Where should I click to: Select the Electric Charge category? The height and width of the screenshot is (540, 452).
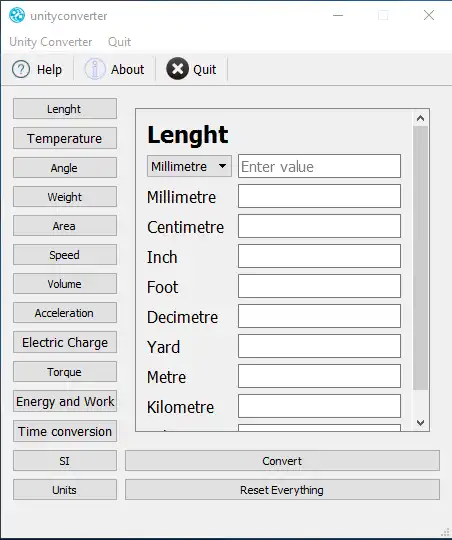click(65, 342)
